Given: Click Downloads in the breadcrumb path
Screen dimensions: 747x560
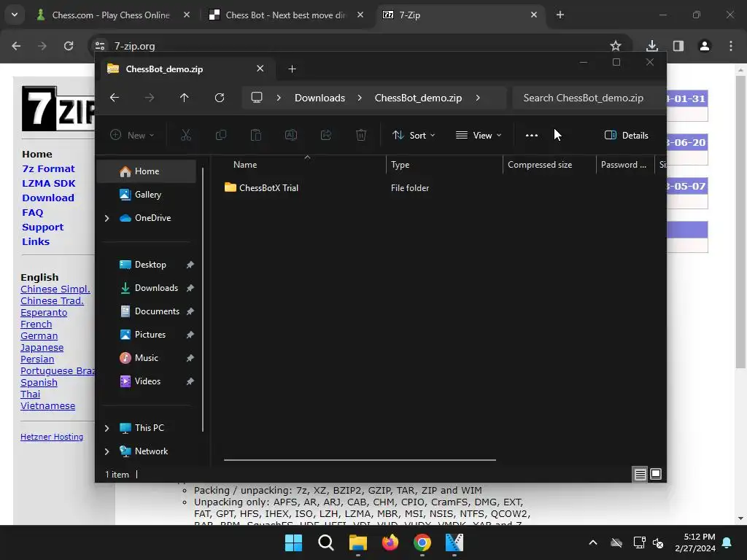Looking at the screenshot, I should click(x=320, y=98).
